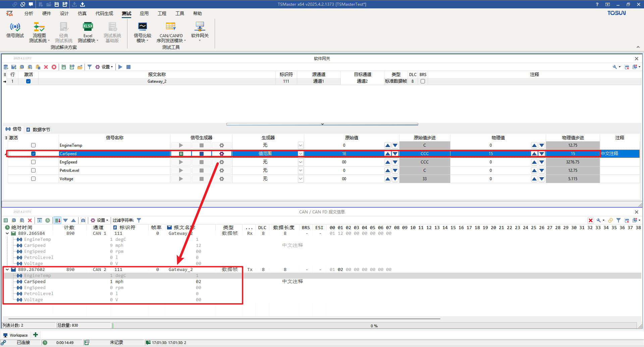Click the add-database-message icon in gateway toolbar
644x347 pixels.
coord(6,67)
